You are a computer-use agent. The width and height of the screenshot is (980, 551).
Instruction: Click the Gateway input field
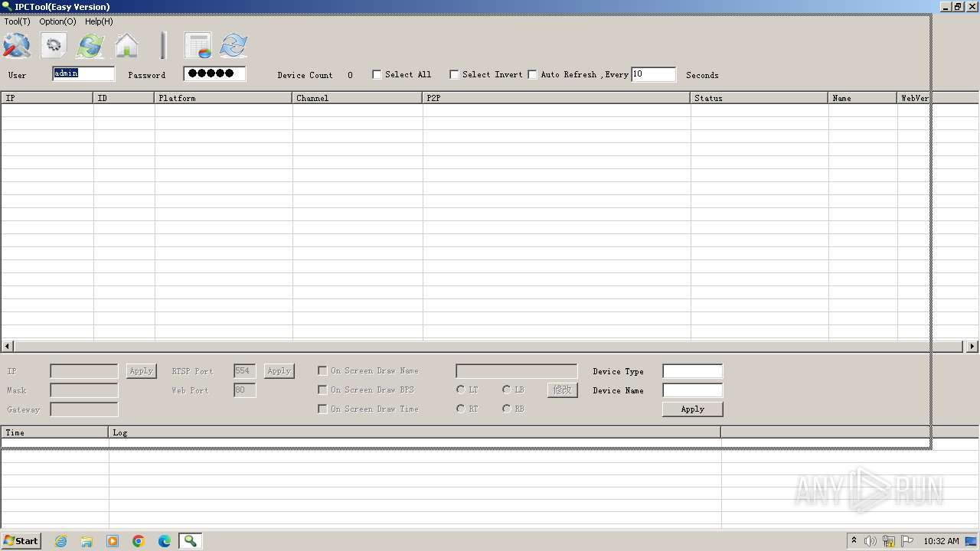coord(84,409)
